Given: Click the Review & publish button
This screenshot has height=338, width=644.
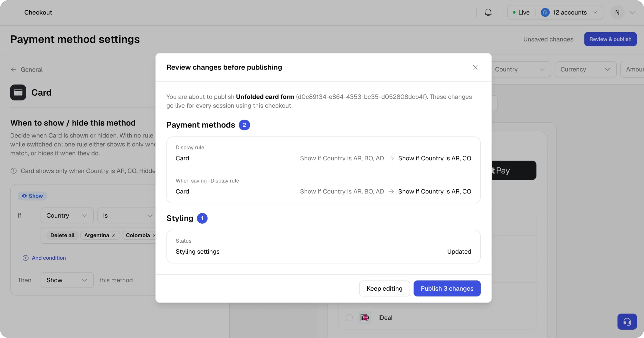Looking at the screenshot, I should (x=610, y=39).
